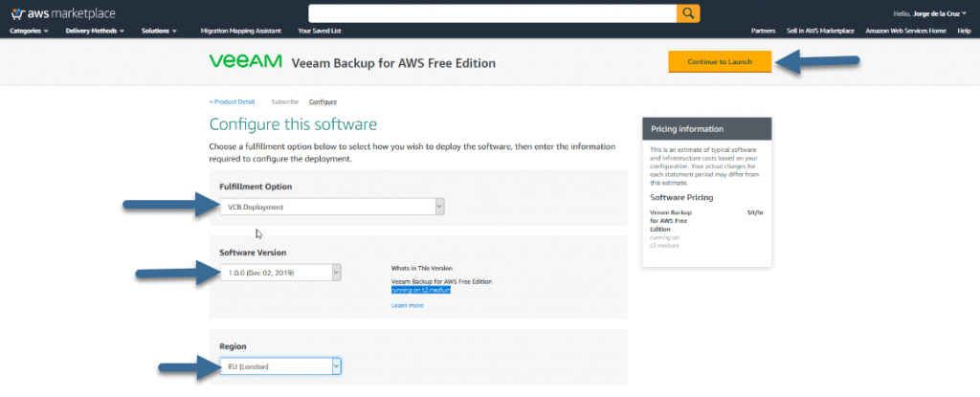
Task: Click the 'Software Pricing' label
Action: [x=681, y=198]
